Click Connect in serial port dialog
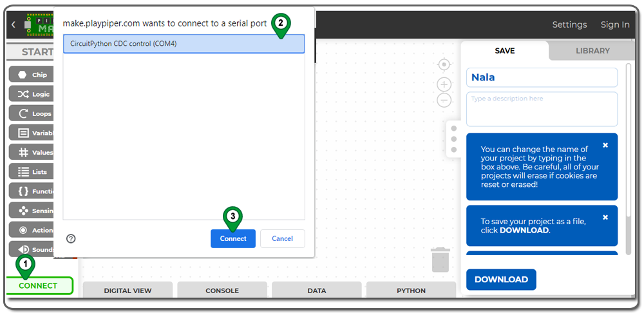Screen dimensions: 644x317 233,238
